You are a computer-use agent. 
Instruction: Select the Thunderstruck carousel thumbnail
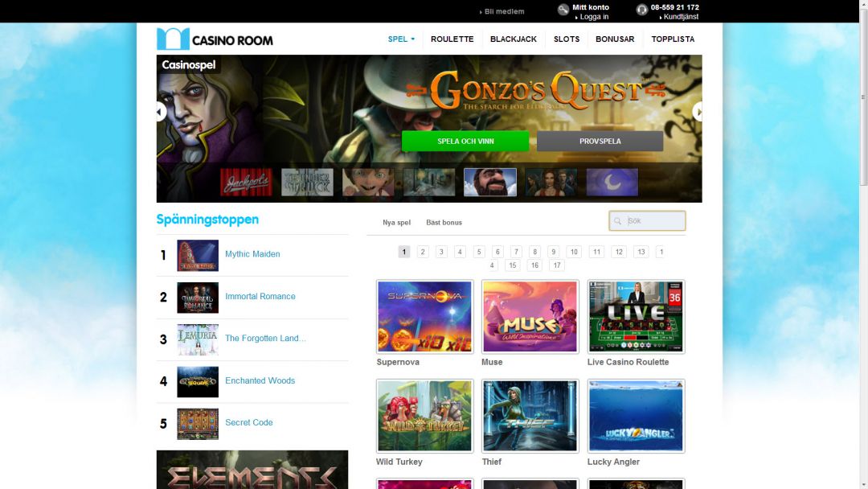point(307,183)
